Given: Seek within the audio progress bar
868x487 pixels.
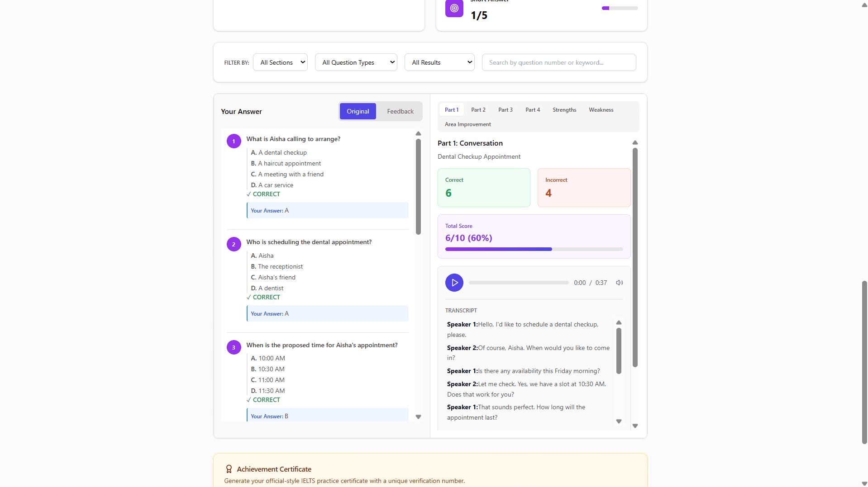Looking at the screenshot, I should pyautogui.click(x=519, y=283).
